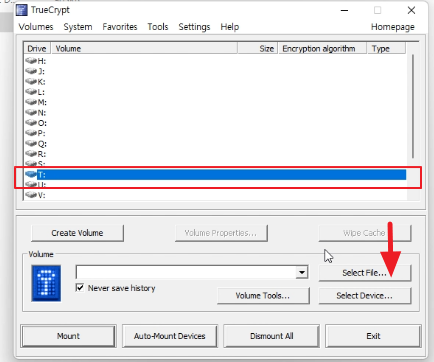The image size is (434, 362).
Task: Open the Volumes menu
Action: pos(36,27)
